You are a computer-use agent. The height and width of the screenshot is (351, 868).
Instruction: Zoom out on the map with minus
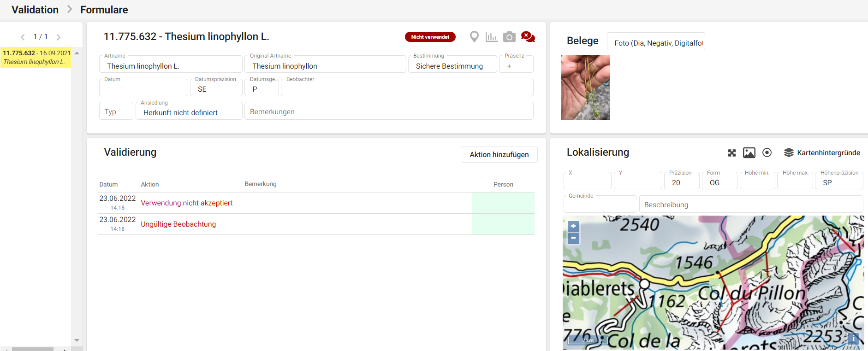[573, 238]
